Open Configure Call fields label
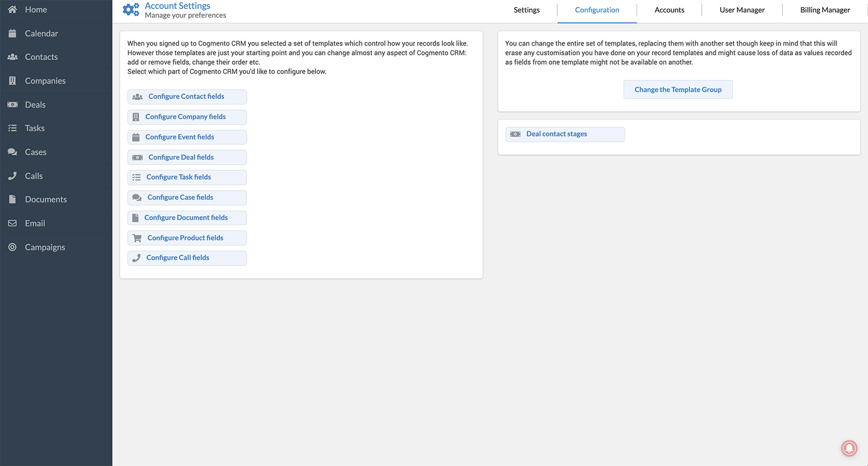The width and height of the screenshot is (868, 466). [x=178, y=258]
